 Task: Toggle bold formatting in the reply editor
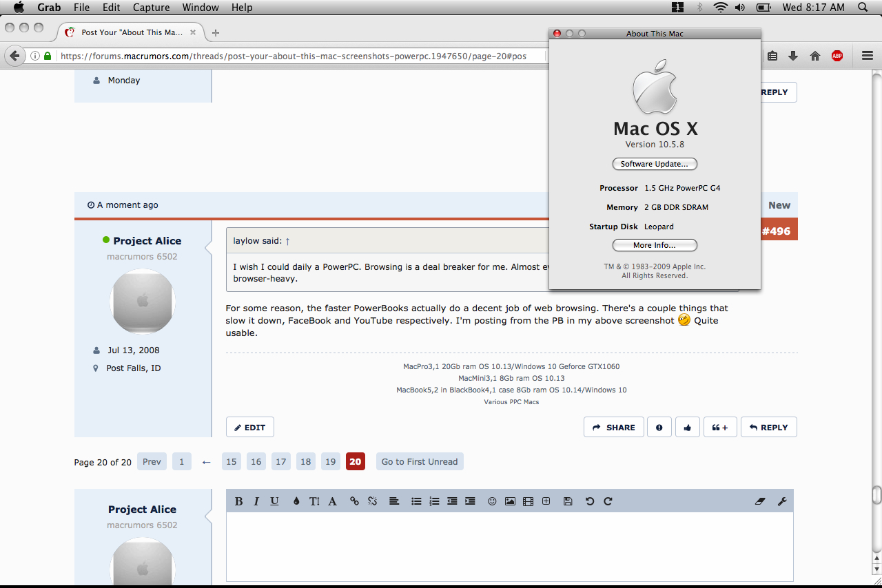point(238,501)
